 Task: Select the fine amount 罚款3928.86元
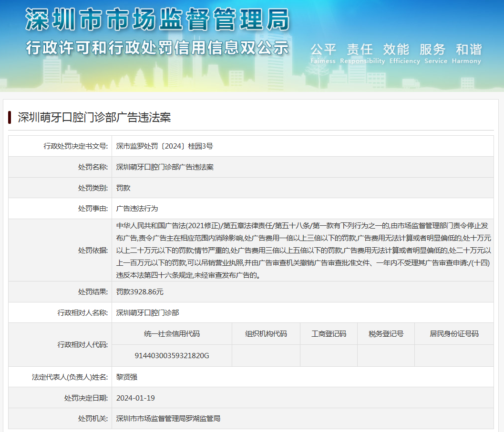point(140,291)
